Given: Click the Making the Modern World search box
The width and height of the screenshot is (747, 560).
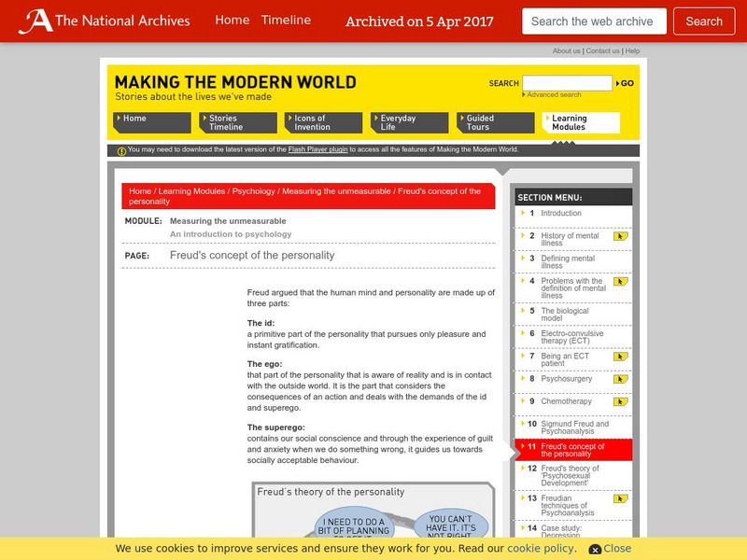Looking at the screenshot, I should (567, 83).
